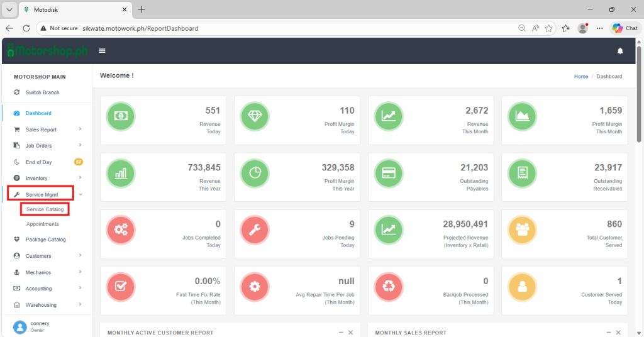Open the Service Catalog page

point(45,209)
